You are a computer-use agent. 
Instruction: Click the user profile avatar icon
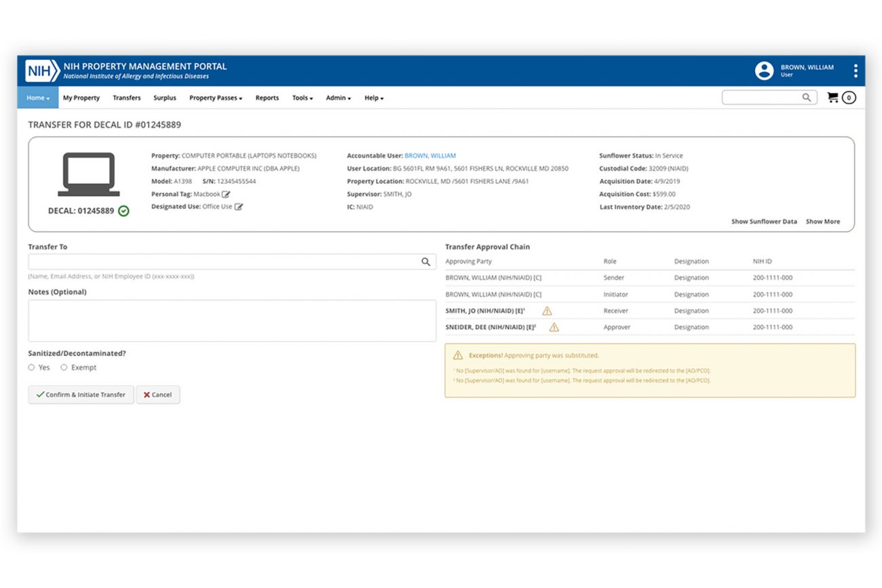764,71
